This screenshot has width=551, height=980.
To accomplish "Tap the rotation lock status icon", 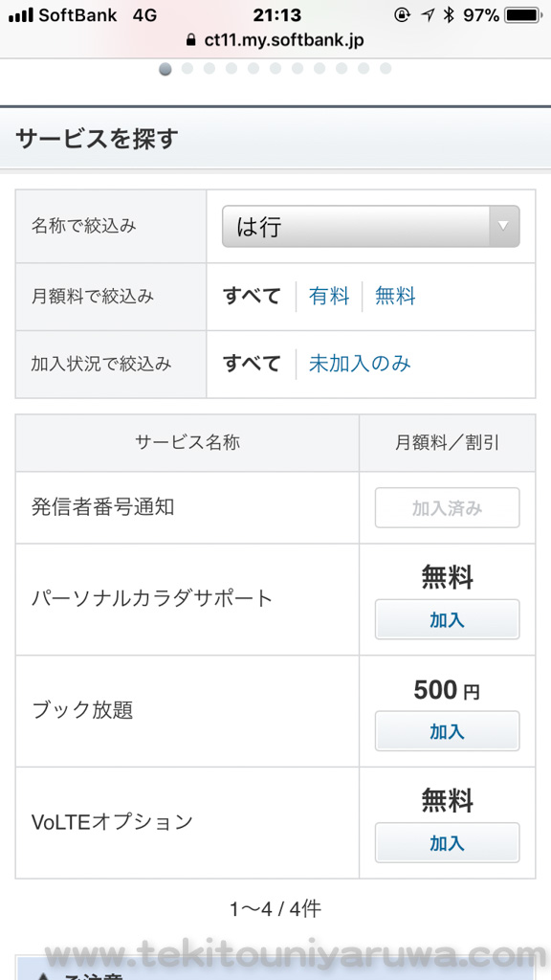I will tap(403, 15).
